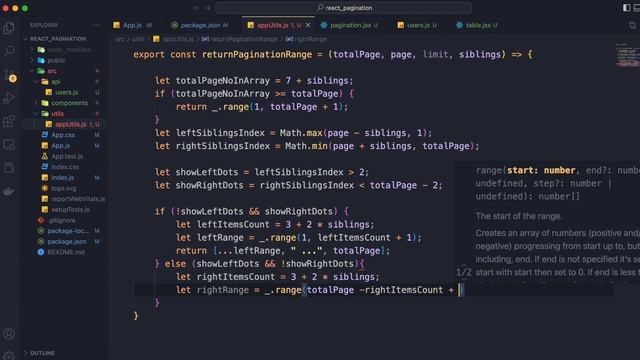Close the appUtils.js tab
Viewport: 640px width, 360px height.
click(x=308, y=25)
